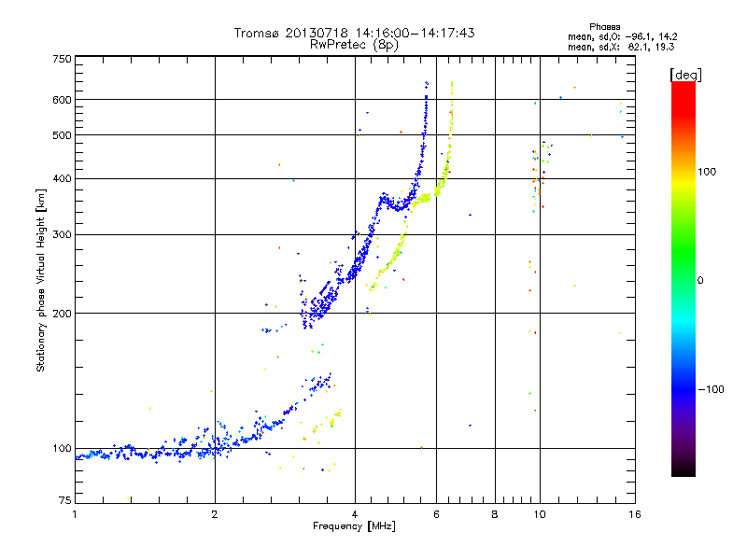Click the y-axis '400' tick label
Viewport: 747px width, 560px height.
[x=62, y=179]
